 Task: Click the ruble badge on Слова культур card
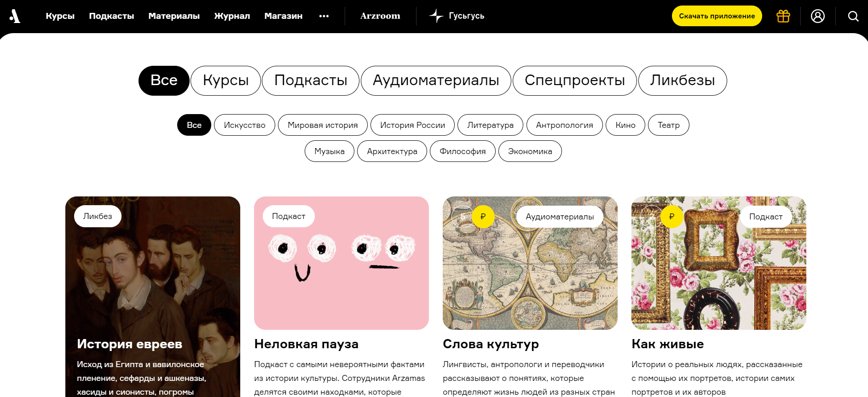click(x=483, y=216)
